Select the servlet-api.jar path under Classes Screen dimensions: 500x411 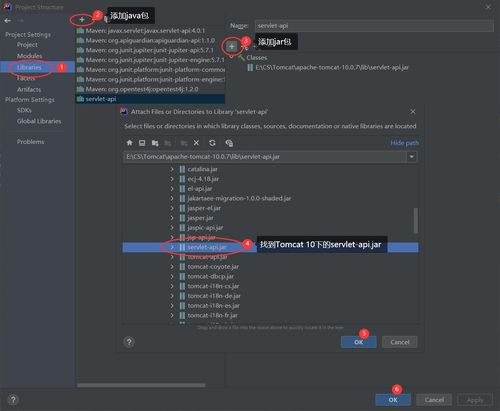[332, 67]
